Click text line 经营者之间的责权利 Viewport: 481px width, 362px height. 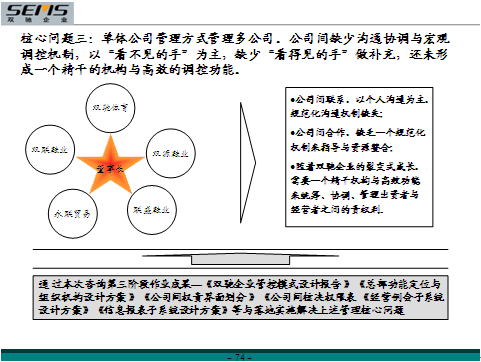pos(337,209)
